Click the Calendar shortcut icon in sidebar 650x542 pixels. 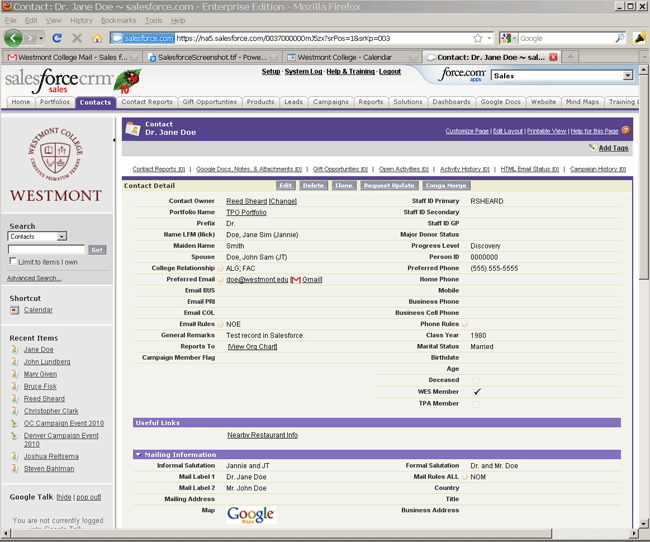tap(14, 310)
